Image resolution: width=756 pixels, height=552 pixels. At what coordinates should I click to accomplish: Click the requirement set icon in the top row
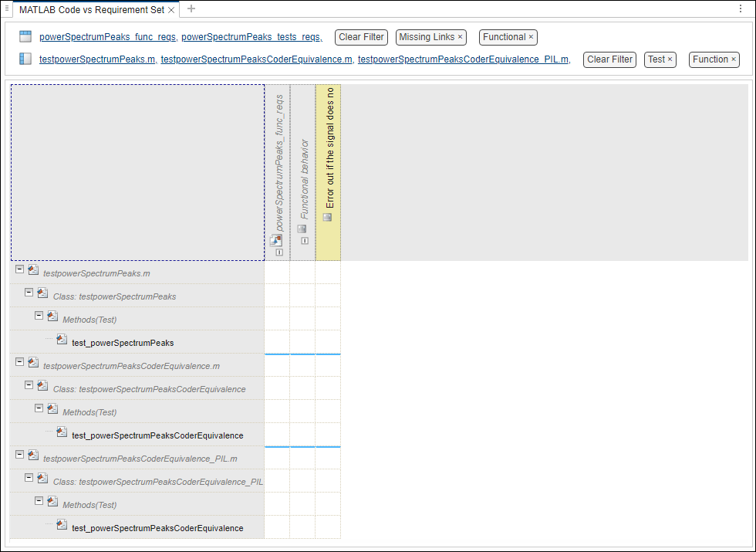coord(24,36)
